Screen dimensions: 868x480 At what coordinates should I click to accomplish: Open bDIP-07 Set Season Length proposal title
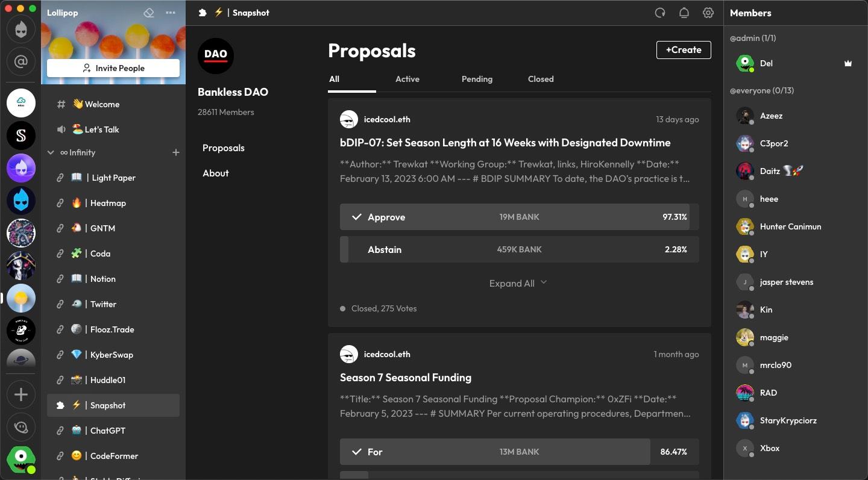tap(505, 143)
